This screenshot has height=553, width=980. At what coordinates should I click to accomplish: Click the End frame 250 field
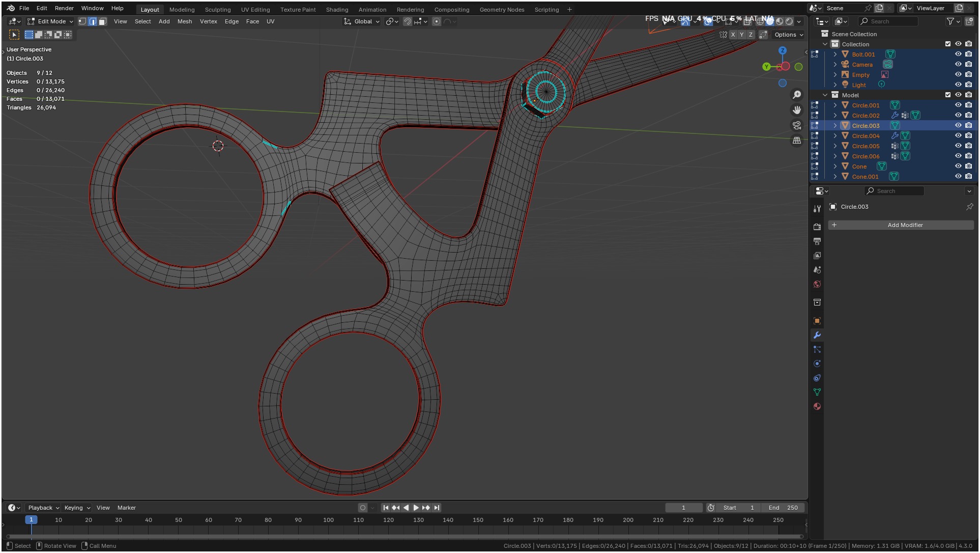tap(783, 508)
